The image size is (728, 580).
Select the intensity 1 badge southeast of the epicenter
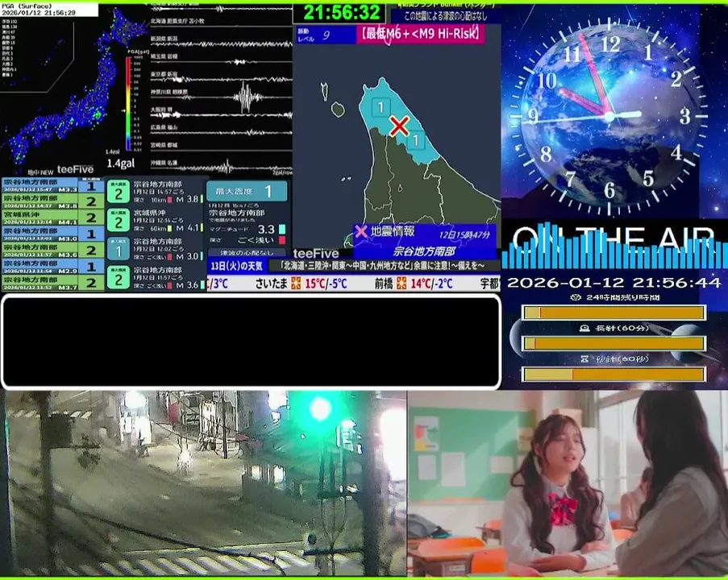416,139
